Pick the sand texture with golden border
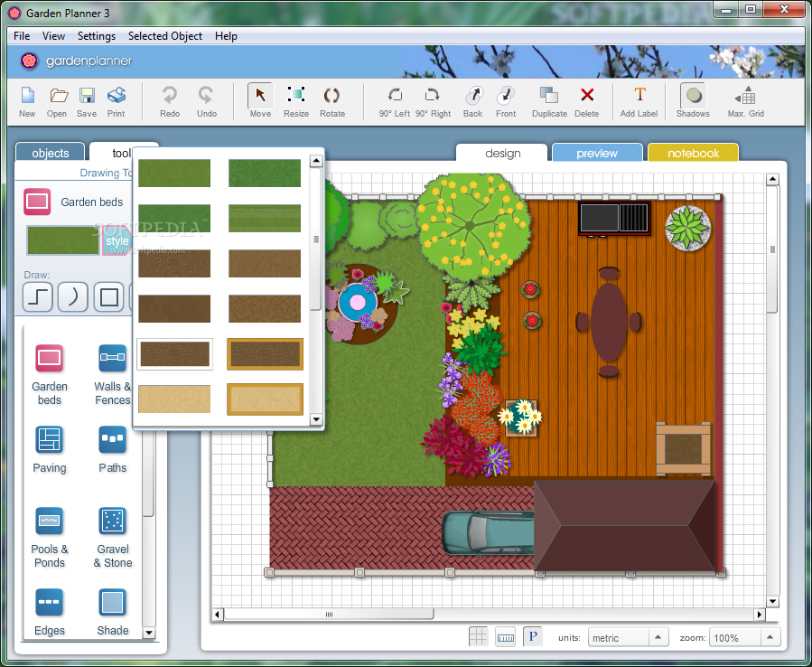 click(265, 399)
